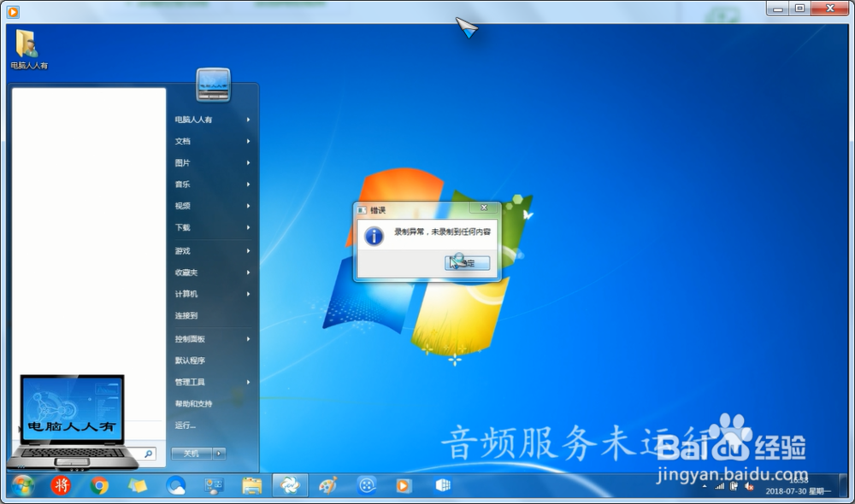Screen dimensions: 855x504
Task: Open the network signal tray icon
Action: (x=720, y=487)
